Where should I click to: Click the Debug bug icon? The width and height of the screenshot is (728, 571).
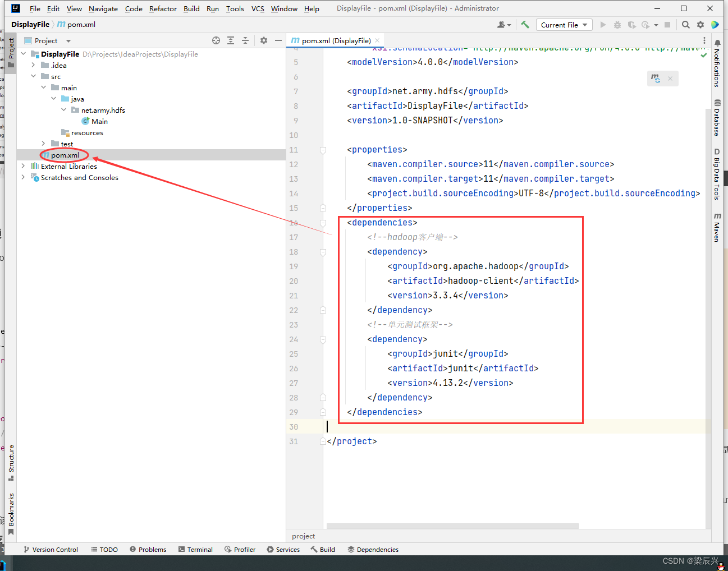click(x=617, y=25)
